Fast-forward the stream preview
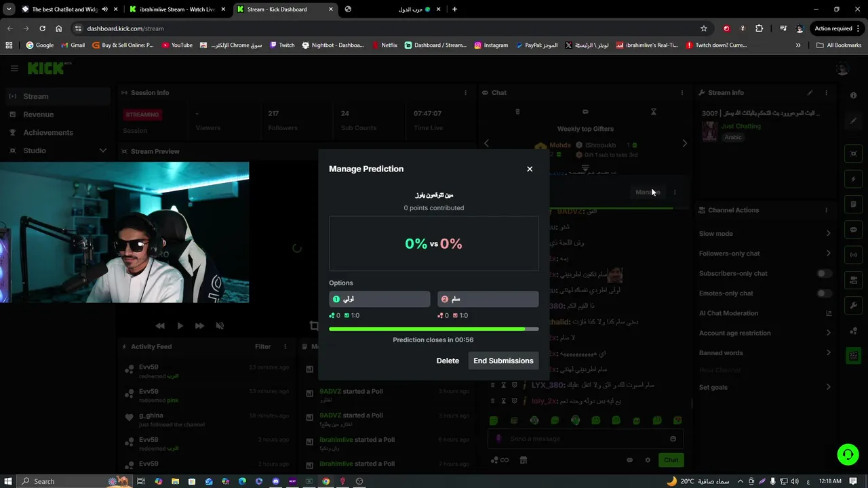The image size is (868, 488). click(x=199, y=326)
